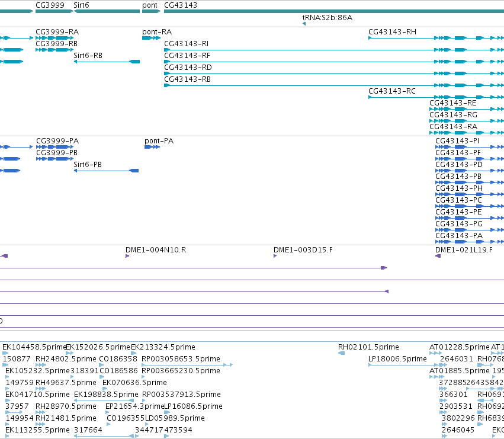Select the CG3999-RA transcript glyph
This screenshot has height=439, width=504.
pyautogui.click(x=54, y=38)
